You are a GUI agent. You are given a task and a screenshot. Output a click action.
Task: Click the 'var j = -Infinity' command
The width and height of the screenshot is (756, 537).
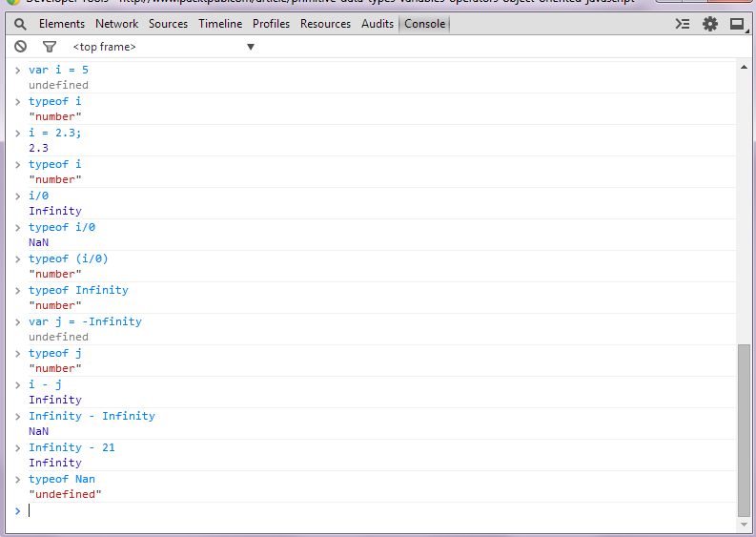[x=86, y=321]
